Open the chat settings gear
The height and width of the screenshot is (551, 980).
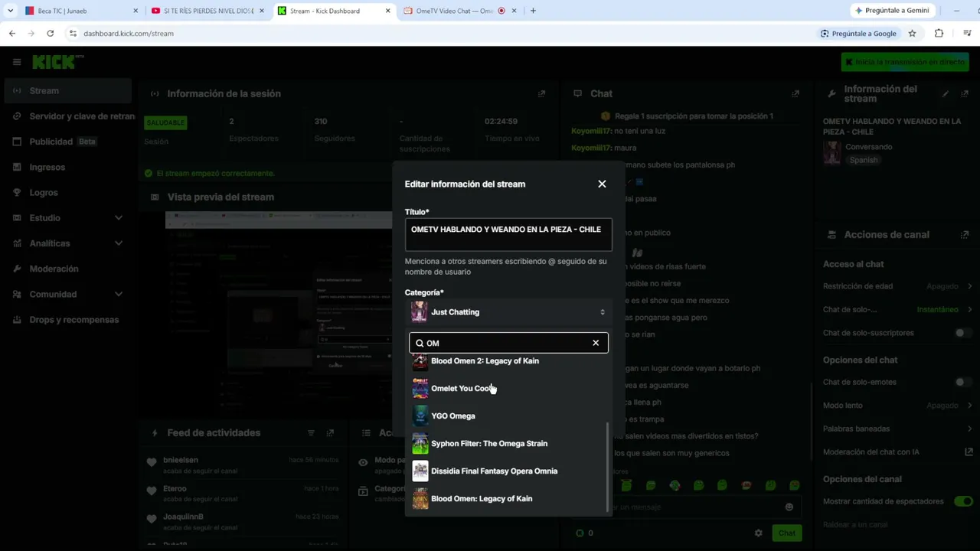[758, 533]
